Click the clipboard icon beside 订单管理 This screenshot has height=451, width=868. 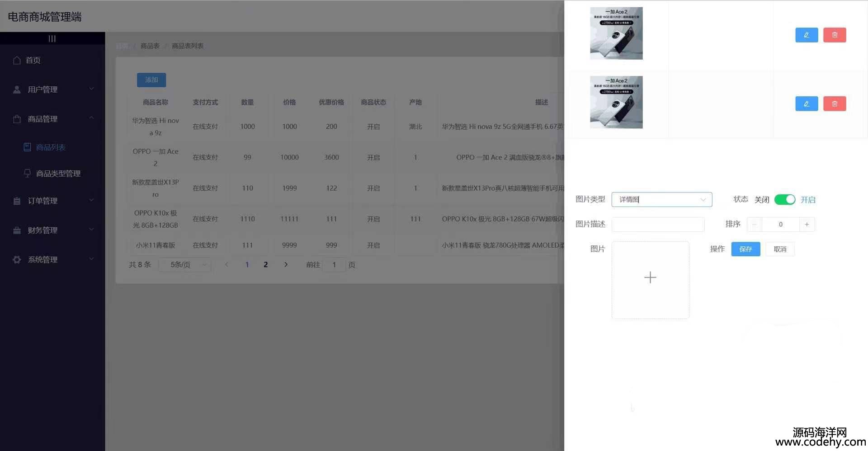pyautogui.click(x=17, y=201)
